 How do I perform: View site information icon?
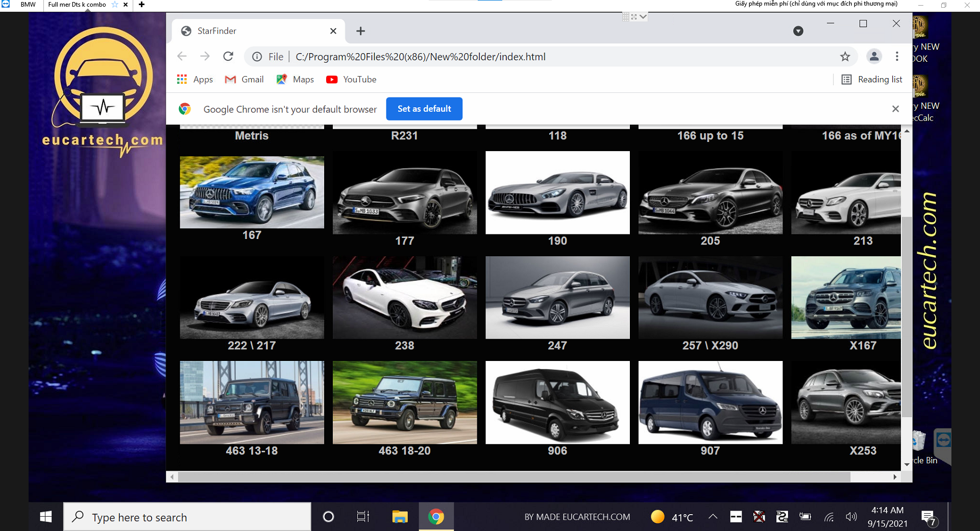coord(257,57)
